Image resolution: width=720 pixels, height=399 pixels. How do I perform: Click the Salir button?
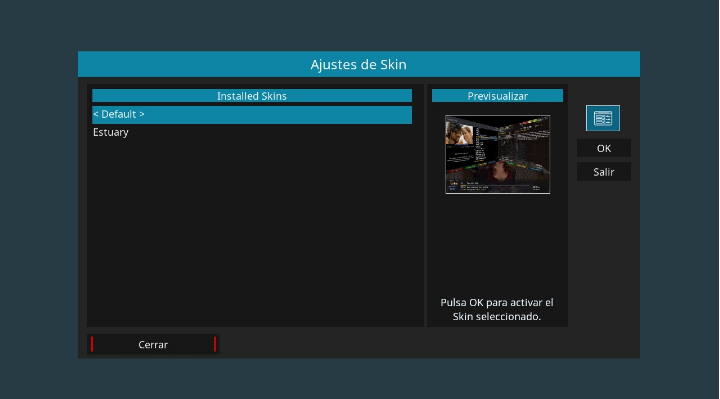point(603,172)
